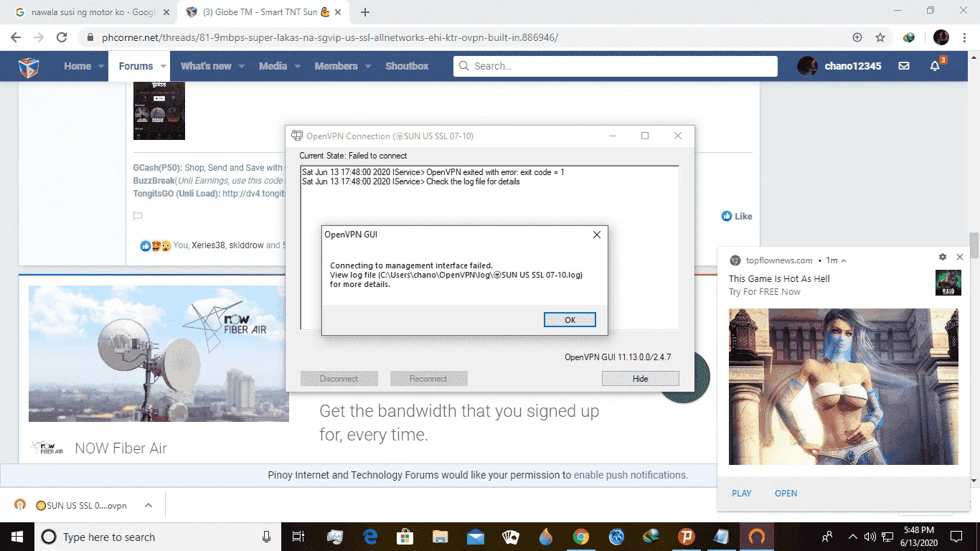Screen dimensions: 980x551
Task: Launch Microsoft Edge from the taskbar
Action: point(370,537)
